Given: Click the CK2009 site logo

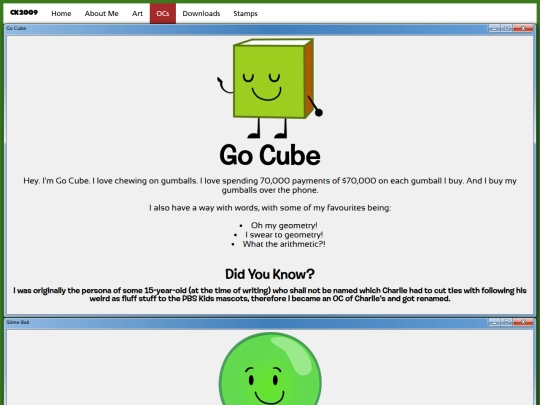Looking at the screenshot, I should tap(24, 13).
